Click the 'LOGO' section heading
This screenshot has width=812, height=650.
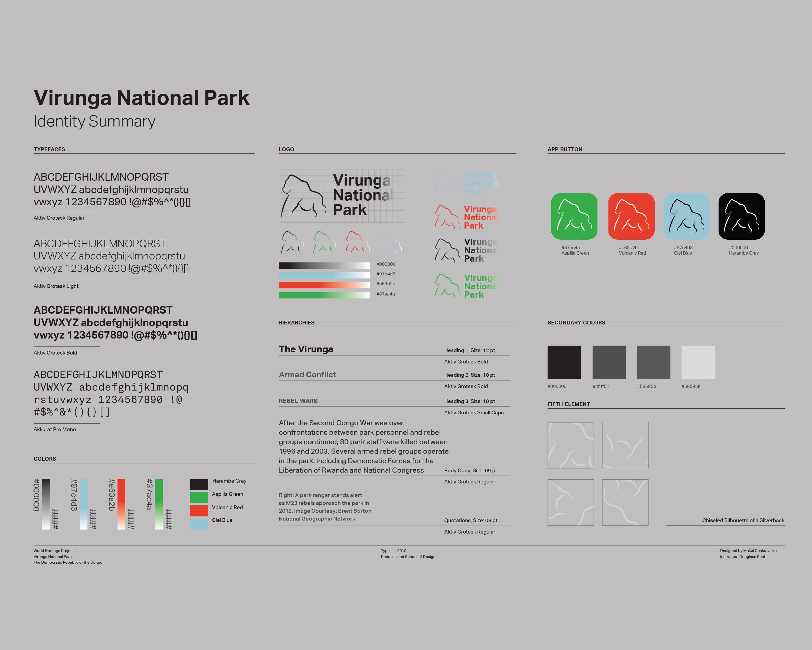286,149
